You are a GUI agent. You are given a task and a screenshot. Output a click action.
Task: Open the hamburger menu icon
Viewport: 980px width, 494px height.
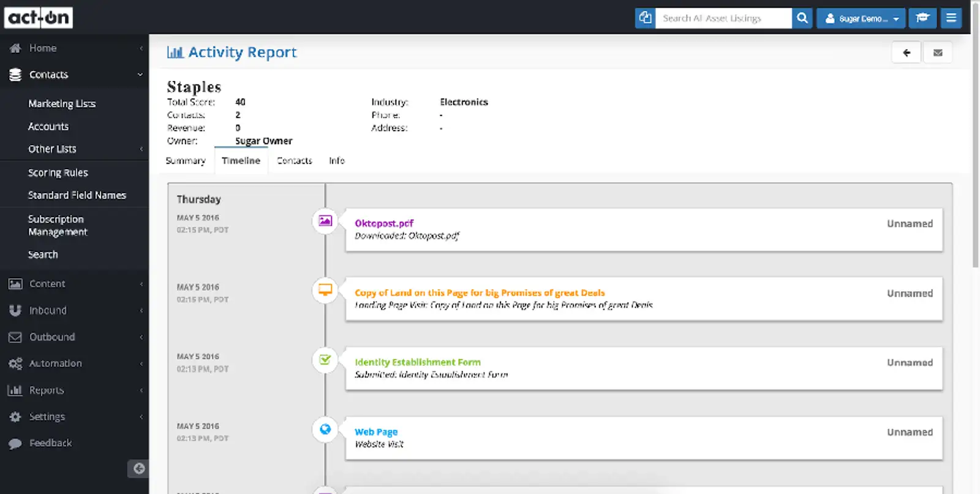click(x=951, y=18)
